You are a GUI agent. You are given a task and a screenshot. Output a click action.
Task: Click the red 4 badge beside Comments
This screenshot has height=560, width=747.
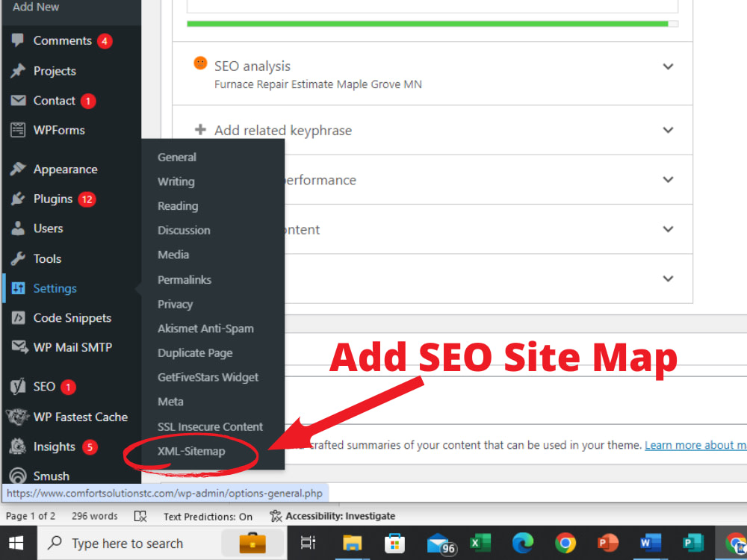coord(105,41)
